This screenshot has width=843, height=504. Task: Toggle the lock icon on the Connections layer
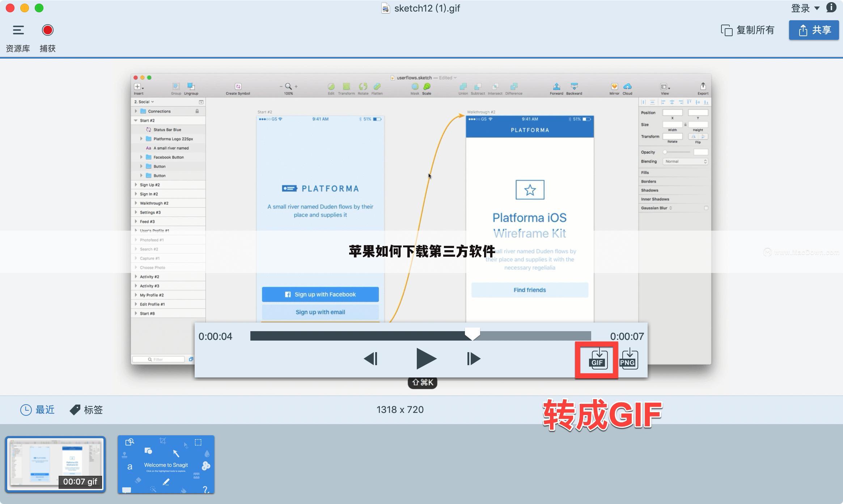point(197,111)
